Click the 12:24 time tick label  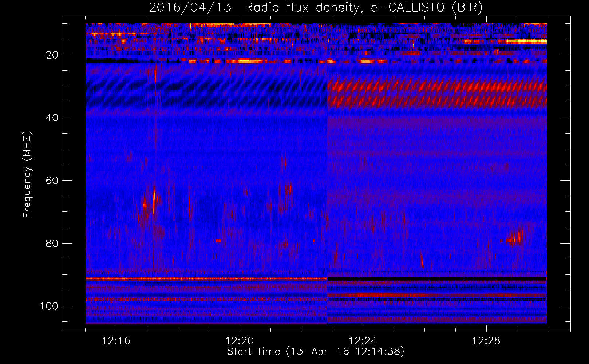[x=363, y=341]
